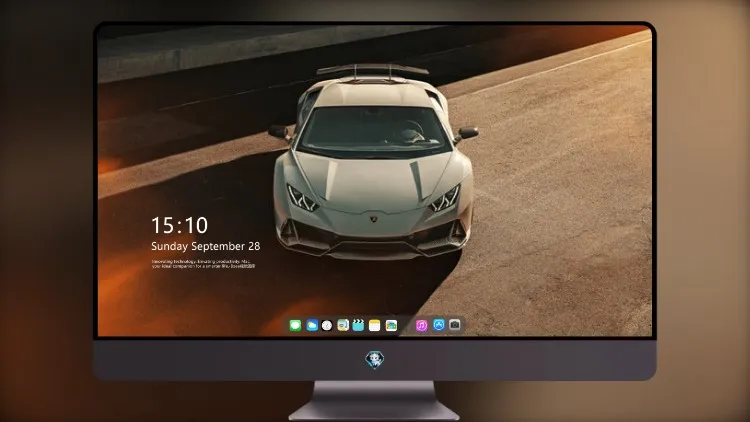Click the 15:10 clock widget
This screenshot has height=422, width=750.
click(179, 225)
